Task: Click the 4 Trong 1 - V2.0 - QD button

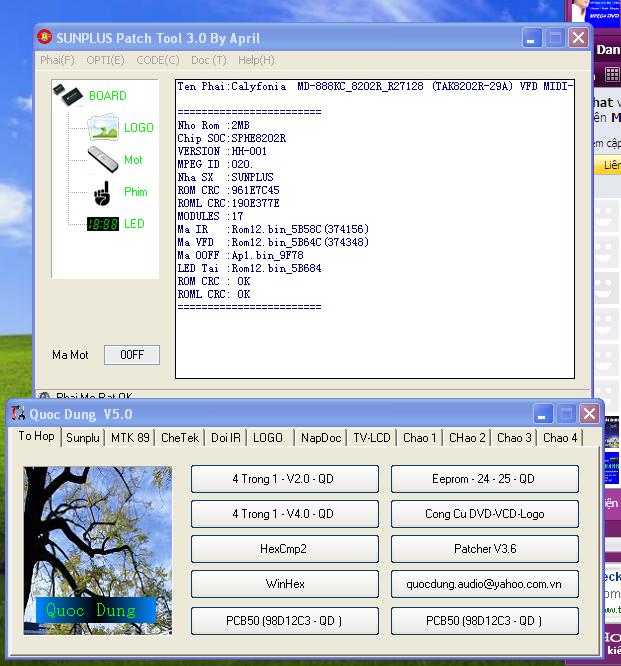Action: 284,479
